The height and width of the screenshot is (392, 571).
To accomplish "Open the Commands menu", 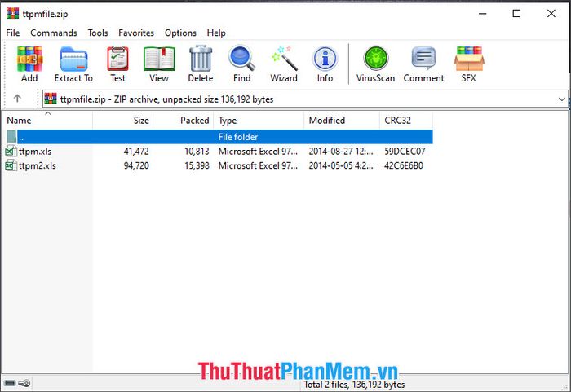I will 54,33.
